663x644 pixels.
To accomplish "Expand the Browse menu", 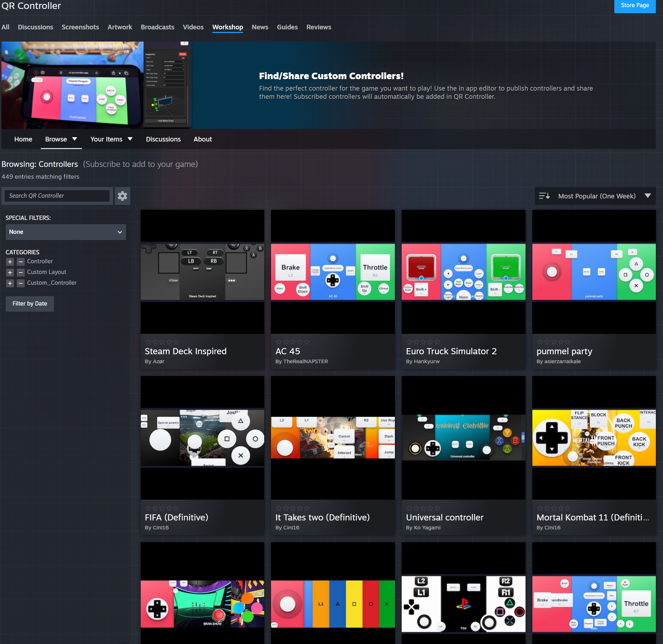I will point(61,139).
